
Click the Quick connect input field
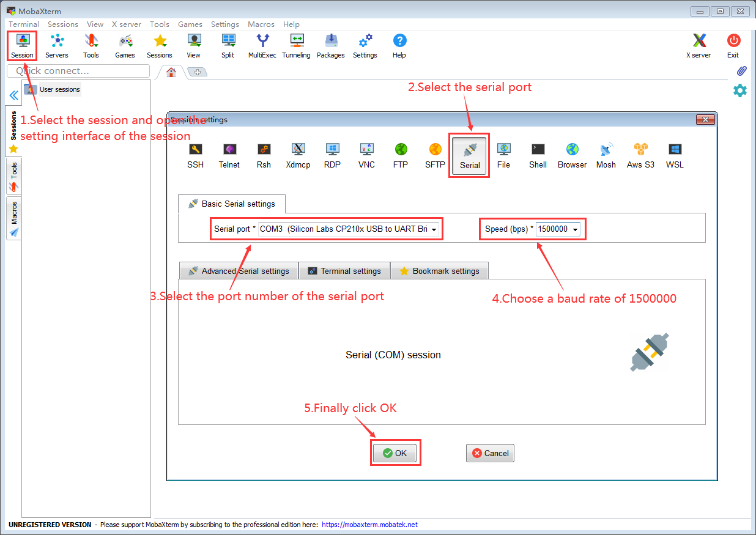78,71
